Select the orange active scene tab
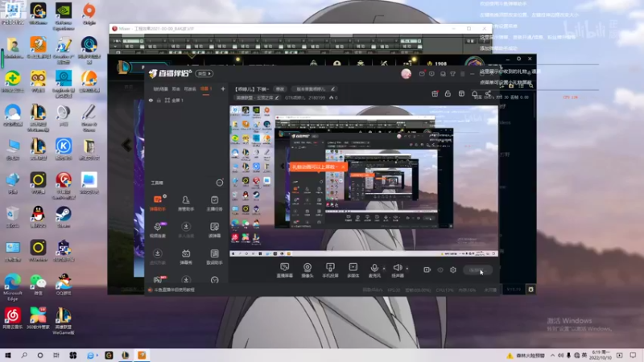This screenshot has height=362, width=644. pyautogui.click(x=206, y=89)
